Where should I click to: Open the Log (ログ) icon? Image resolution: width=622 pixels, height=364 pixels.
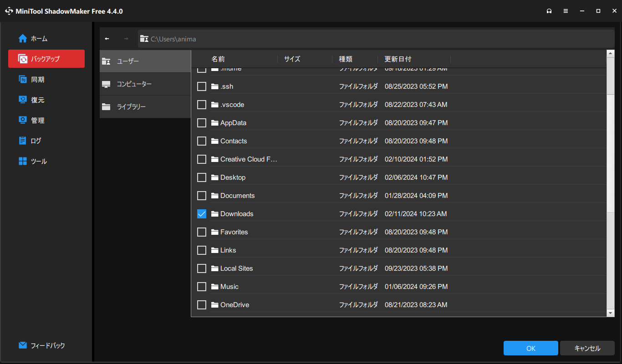tap(23, 141)
